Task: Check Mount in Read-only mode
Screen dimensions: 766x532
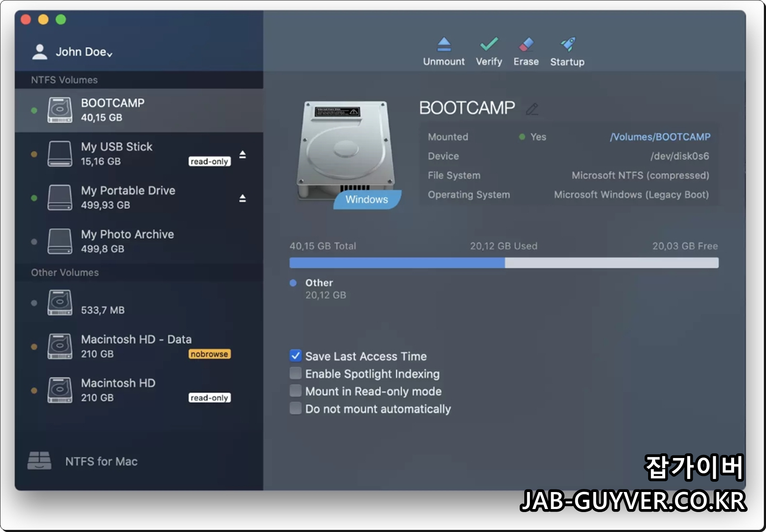Action: click(295, 391)
